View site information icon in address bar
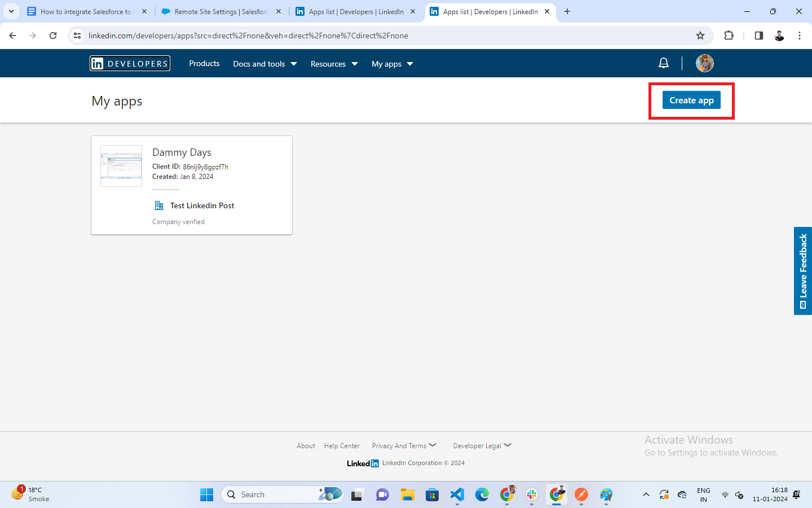 77,36
